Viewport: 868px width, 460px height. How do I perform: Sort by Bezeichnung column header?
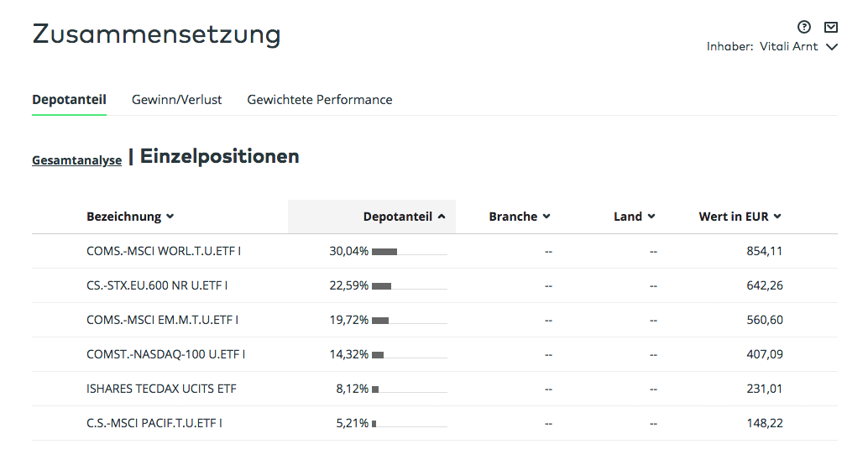point(130,217)
